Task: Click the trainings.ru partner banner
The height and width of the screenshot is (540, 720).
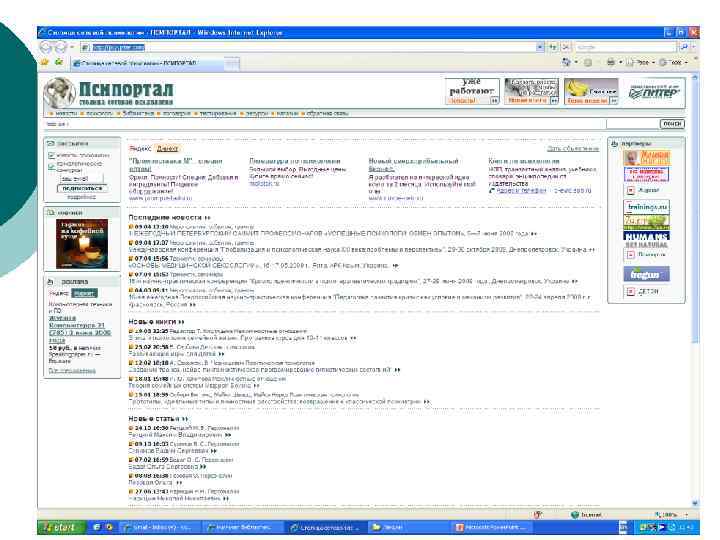Action: point(647,207)
